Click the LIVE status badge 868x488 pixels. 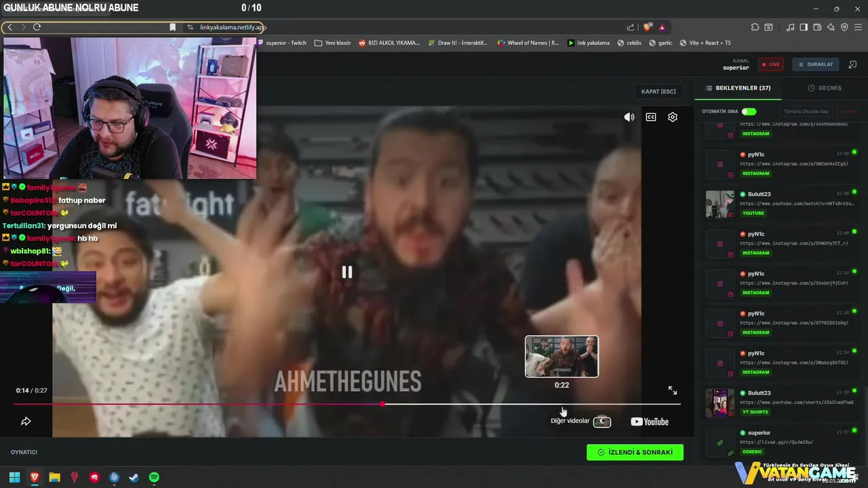coord(771,64)
